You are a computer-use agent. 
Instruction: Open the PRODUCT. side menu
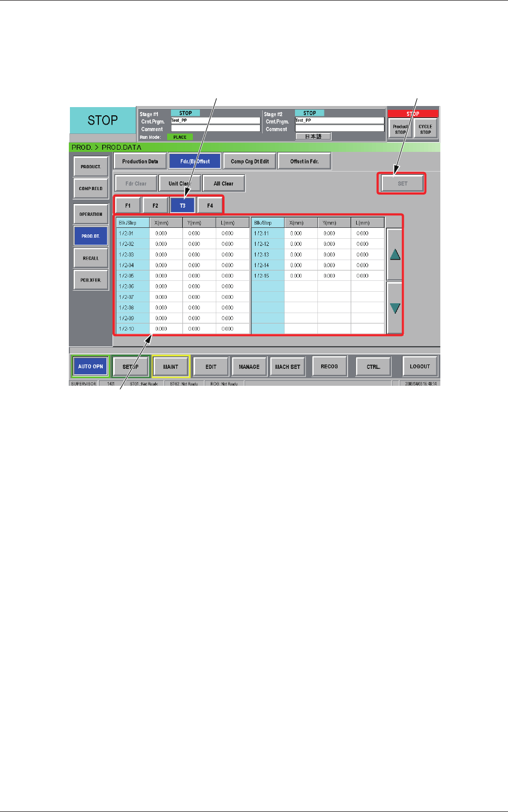[x=91, y=167]
